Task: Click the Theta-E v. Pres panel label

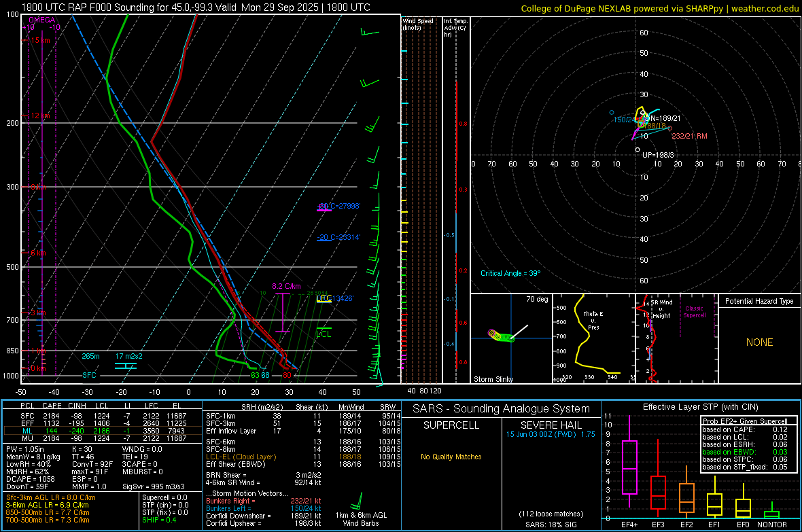Action: 593,320
